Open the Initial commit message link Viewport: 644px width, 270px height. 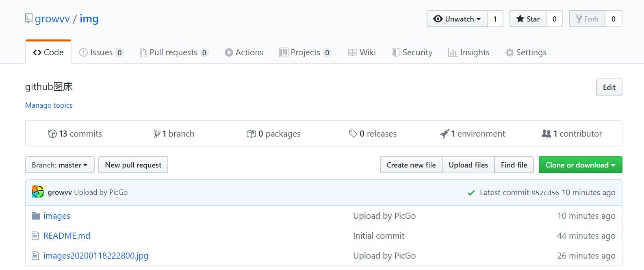379,236
